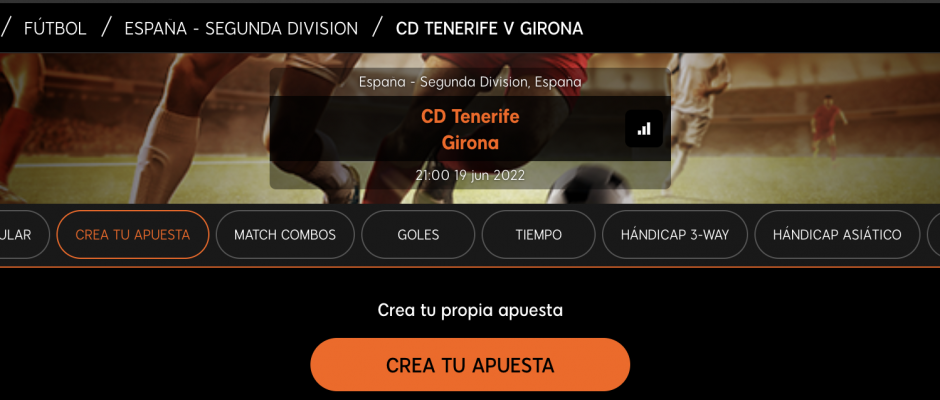Open the HÁNDICAP ASIÁTICO tab
Viewport: 940px width, 400px height.
point(837,234)
